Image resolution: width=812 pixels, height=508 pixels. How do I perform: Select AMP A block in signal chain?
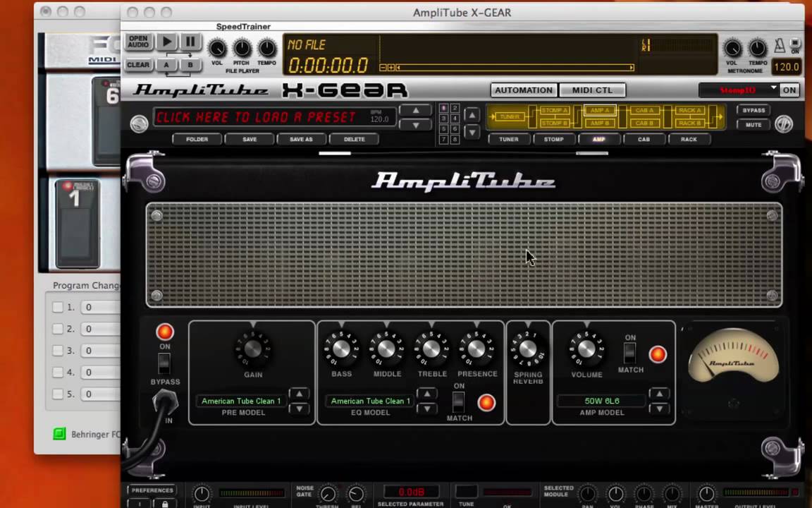600,110
